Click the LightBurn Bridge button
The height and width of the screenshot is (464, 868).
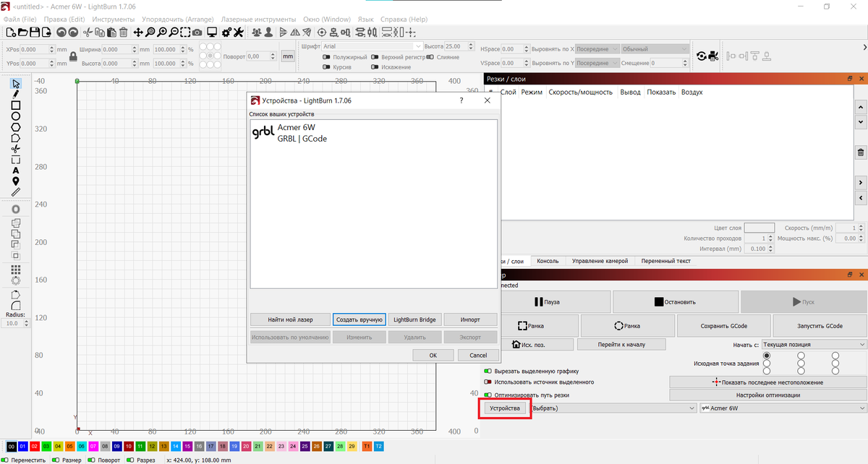(x=414, y=319)
